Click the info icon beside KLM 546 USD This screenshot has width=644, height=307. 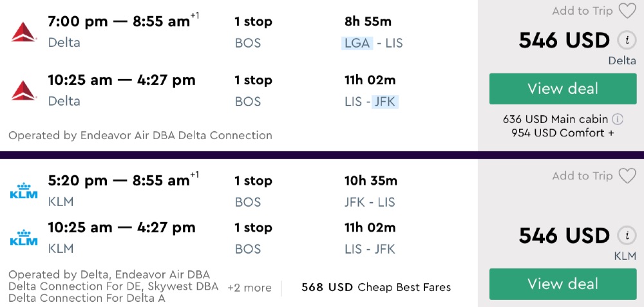(626, 236)
